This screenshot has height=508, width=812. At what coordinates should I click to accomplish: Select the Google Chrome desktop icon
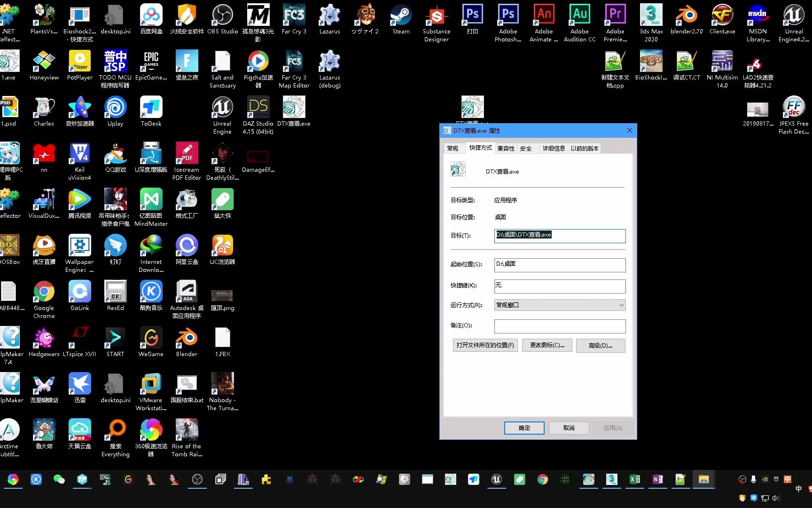44,300
